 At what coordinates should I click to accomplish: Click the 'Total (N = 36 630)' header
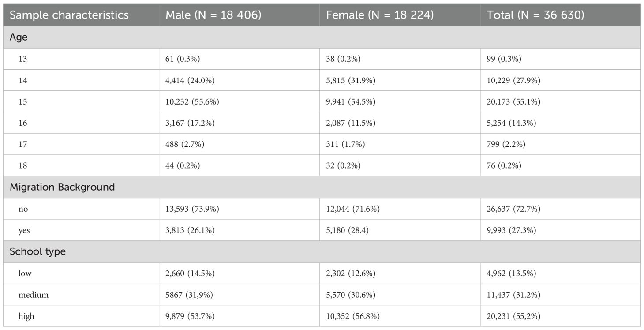tap(535, 15)
